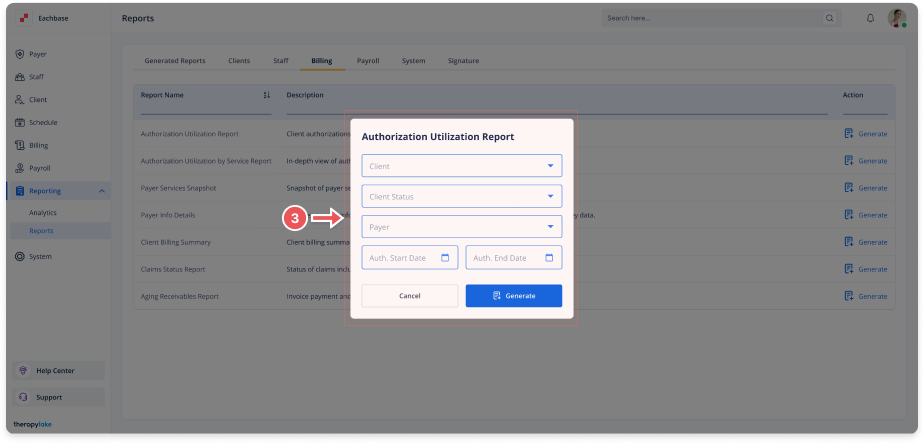Open calendar icon for Auth. End Date
The width and height of the screenshot is (924, 444).
pyautogui.click(x=549, y=258)
